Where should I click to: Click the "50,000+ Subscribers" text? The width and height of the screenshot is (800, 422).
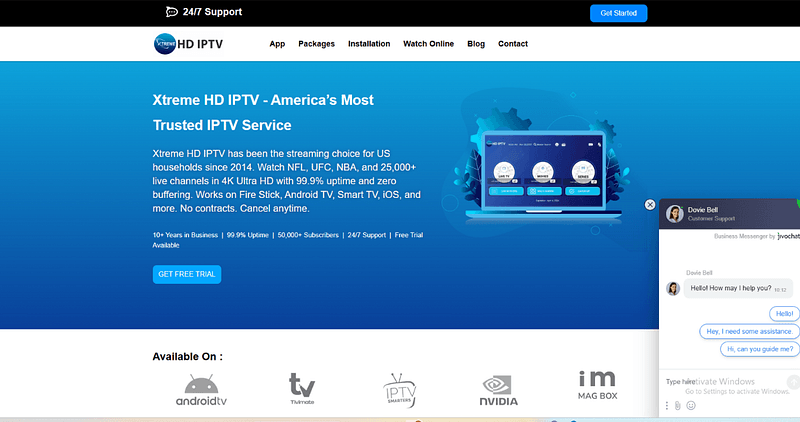(308, 235)
